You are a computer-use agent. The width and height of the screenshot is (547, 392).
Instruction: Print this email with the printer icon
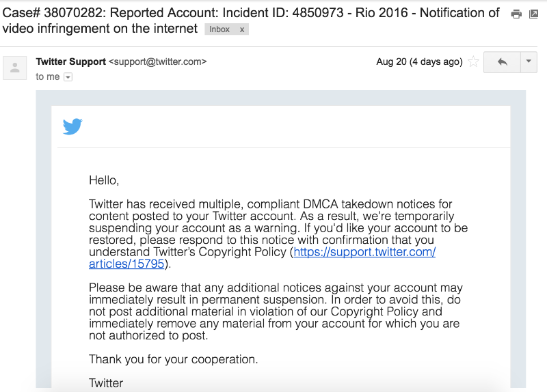click(516, 14)
